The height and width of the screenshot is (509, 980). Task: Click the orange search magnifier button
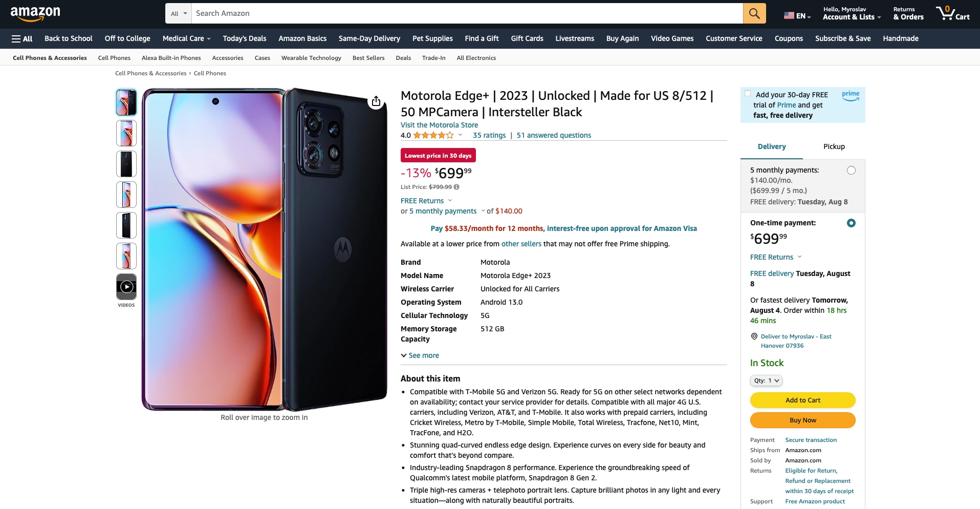point(754,13)
